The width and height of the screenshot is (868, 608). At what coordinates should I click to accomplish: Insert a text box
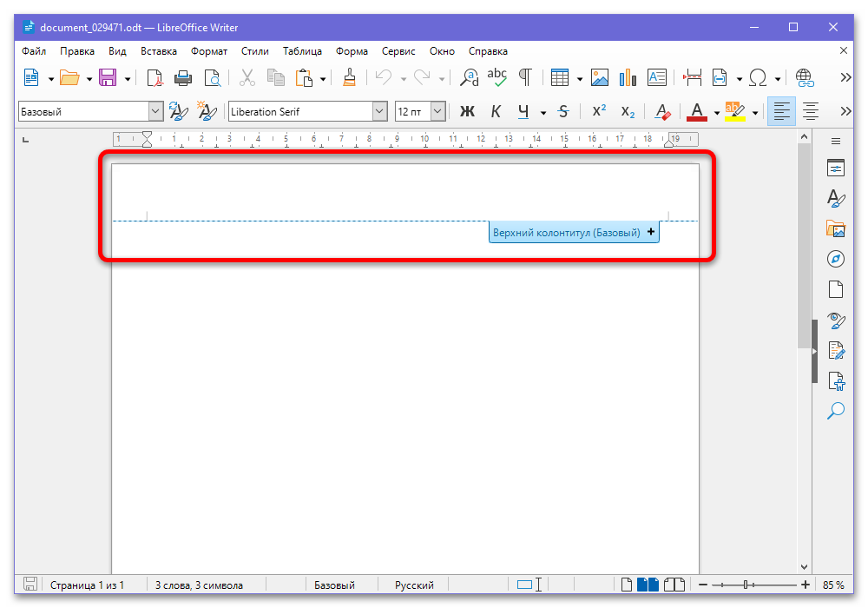656,78
